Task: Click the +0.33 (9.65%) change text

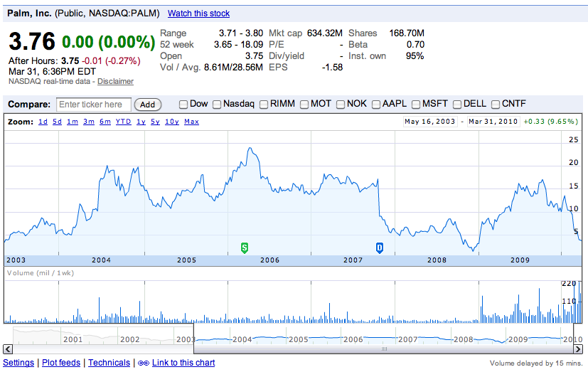Action: click(551, 122)
